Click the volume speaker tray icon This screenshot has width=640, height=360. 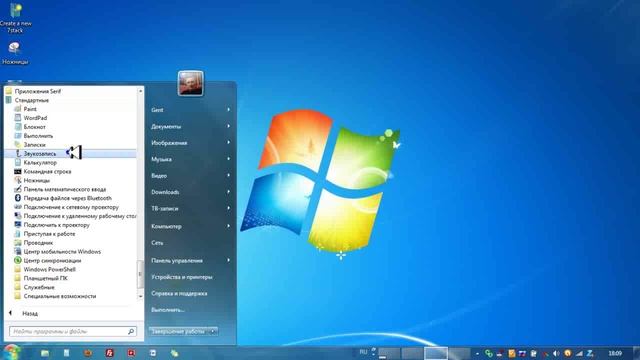(556, 353)
